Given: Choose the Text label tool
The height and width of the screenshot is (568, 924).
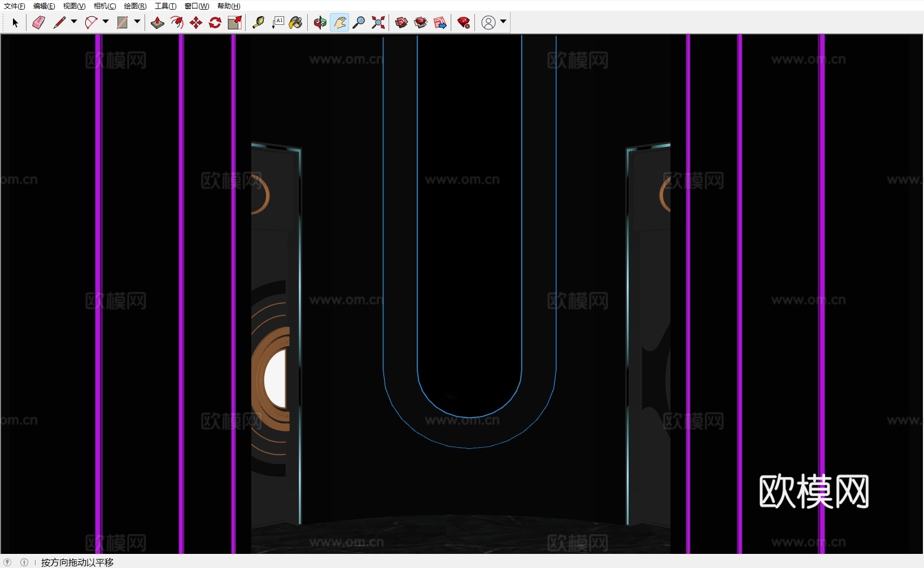Looking at the screenshot, I should 278,23.
